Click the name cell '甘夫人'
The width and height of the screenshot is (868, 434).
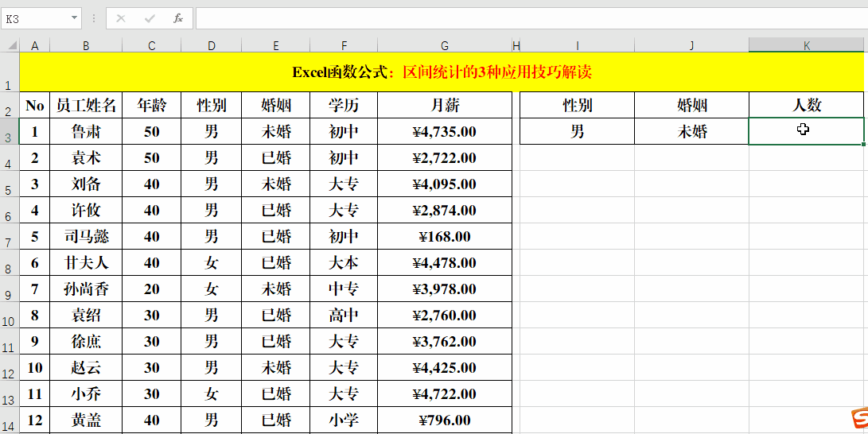(x=86, y=263)
